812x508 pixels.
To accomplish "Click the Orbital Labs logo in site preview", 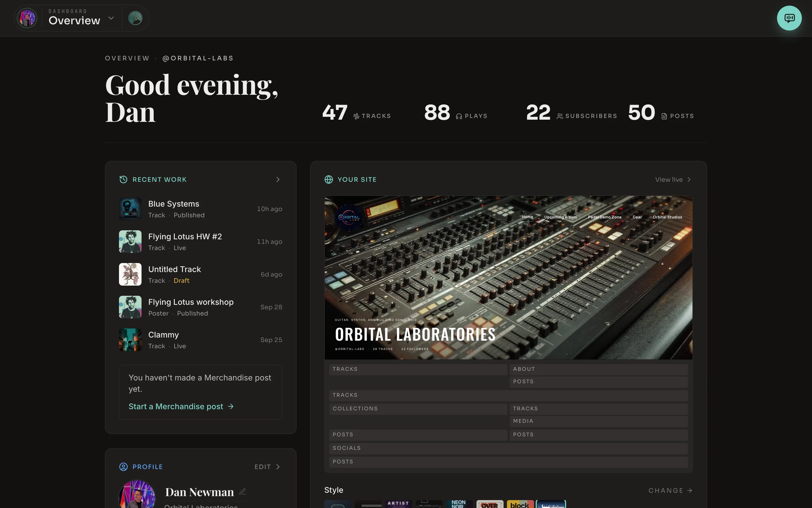I will pos(348,217).
